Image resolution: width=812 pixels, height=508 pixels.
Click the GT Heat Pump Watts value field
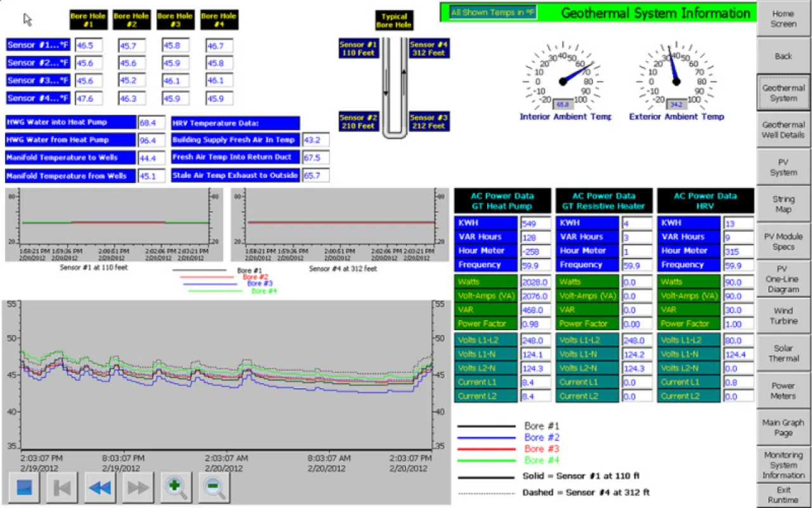[535, 282]
